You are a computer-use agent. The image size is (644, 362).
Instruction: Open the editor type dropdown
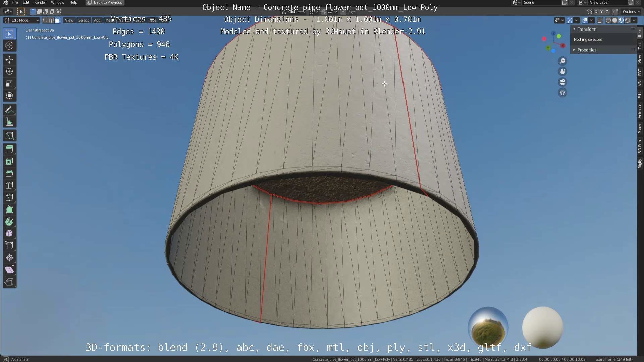pos(8,12)
